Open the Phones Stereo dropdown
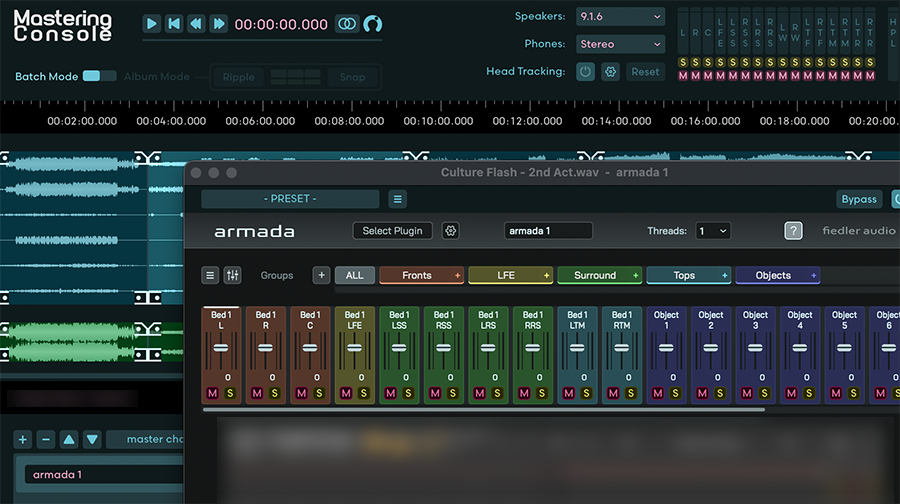Screen dimensions: 900x504 pos(620,44)
